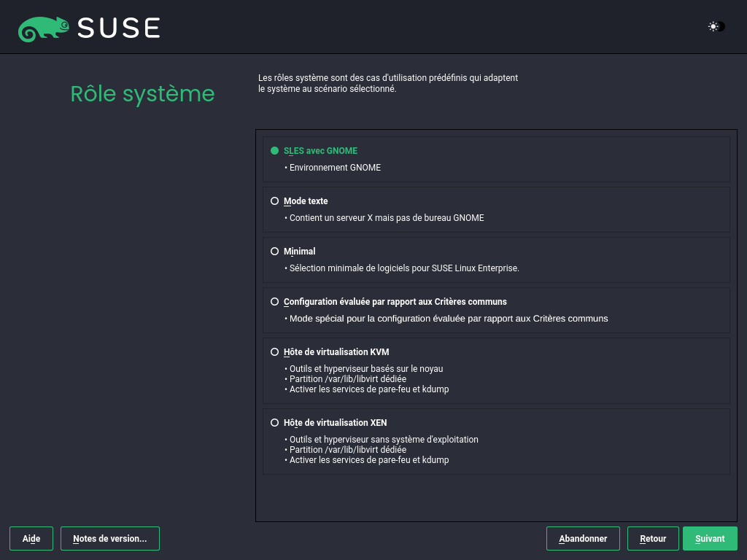747x560 pixels.
Task: Continue with the Suivant button
Action: click(x=710, y=539)
